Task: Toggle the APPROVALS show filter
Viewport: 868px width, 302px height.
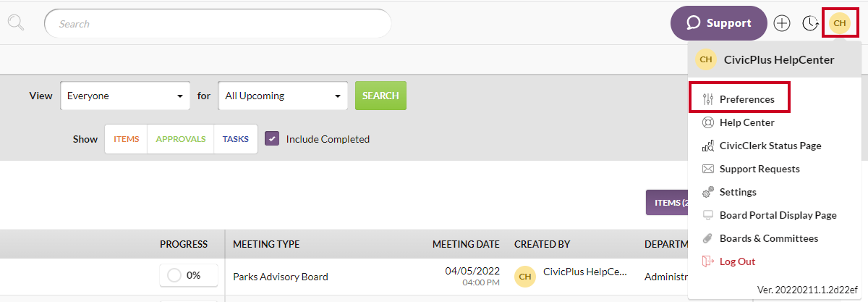Action: pos(181,139)
